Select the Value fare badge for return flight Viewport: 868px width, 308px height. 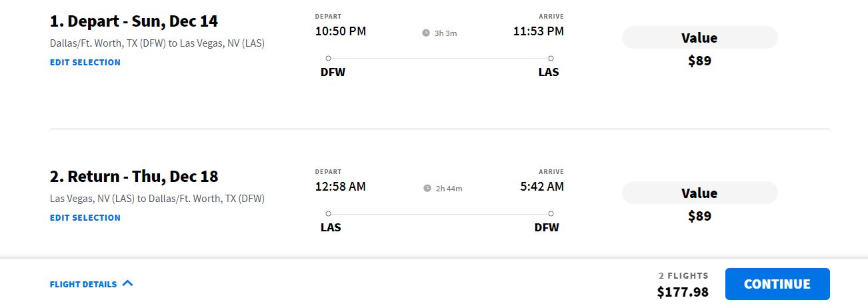pos(699,193)
